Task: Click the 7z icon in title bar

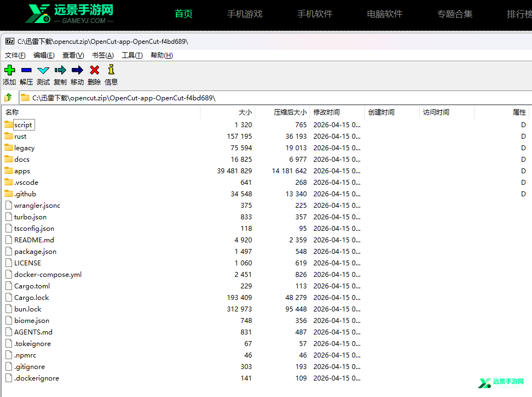Action: pyautogui.click(x=10, y=42)
